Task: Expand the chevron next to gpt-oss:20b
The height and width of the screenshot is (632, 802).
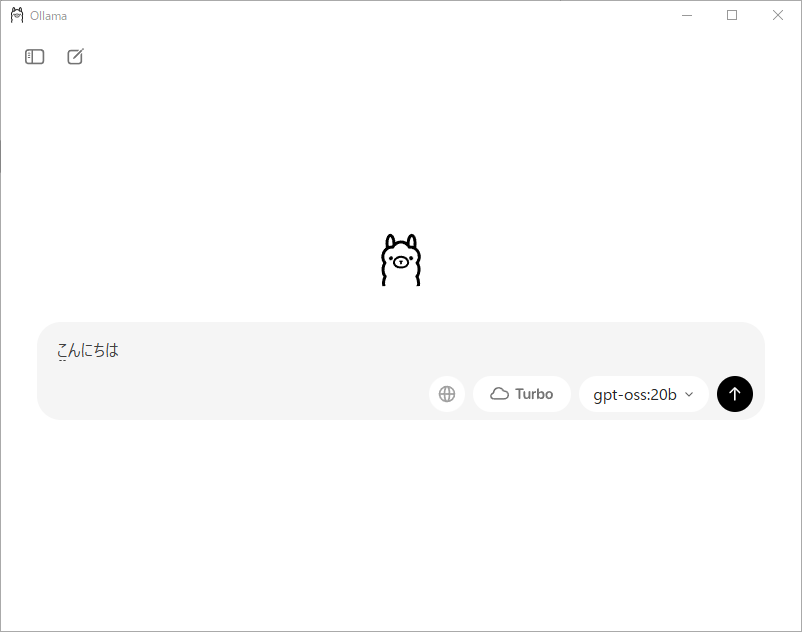Action: [x=689, y=394]
